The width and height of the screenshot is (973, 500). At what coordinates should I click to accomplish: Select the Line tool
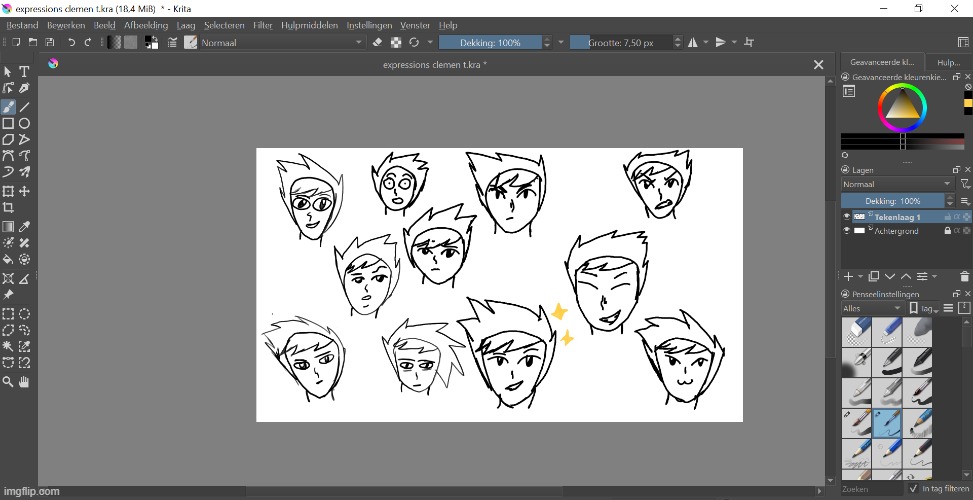[x=24, y=107]
